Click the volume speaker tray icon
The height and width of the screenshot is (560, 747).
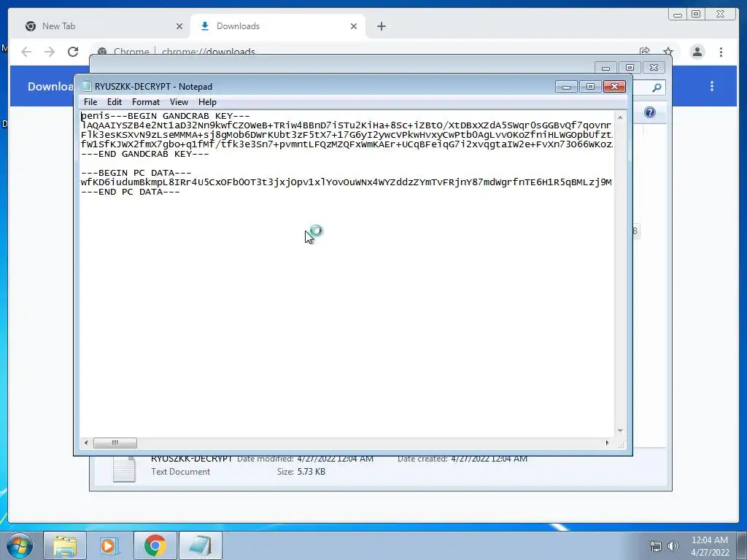pos(673,546)
